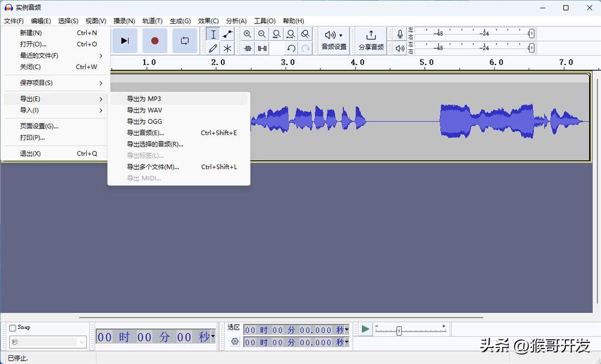Open the 效果 menu

coord(208,21)
